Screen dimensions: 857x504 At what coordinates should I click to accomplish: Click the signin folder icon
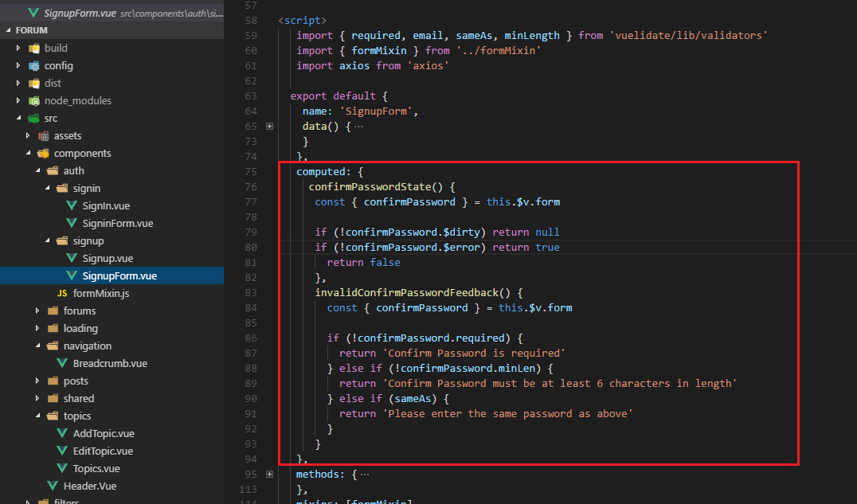[x=62, y=188]
